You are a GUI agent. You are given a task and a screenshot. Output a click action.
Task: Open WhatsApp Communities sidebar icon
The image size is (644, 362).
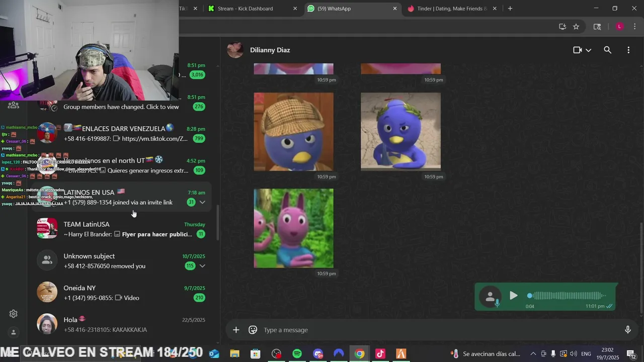14,105
